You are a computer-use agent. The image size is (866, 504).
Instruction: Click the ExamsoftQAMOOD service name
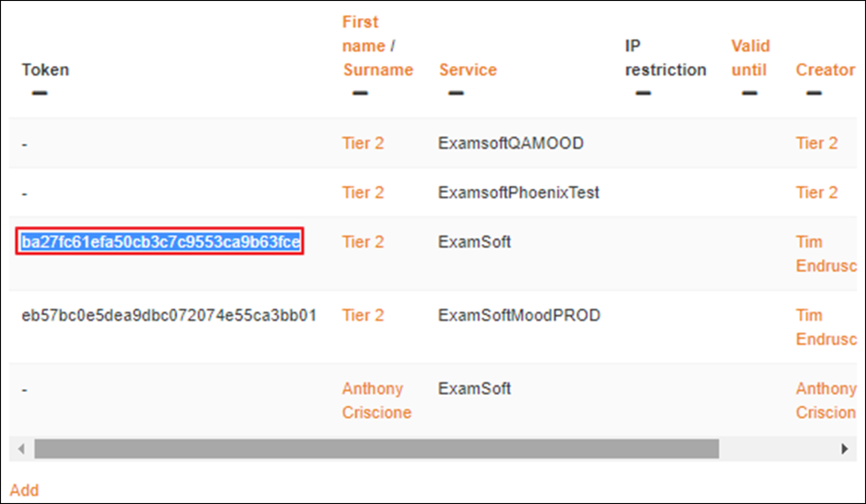pos(511,143)
